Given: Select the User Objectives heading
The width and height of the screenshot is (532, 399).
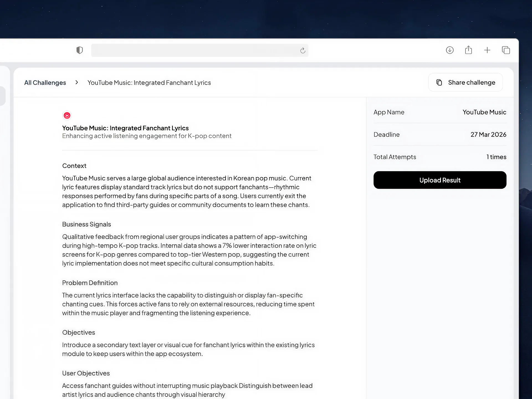Looking at the screenshot, I should (x=86, y=373).
